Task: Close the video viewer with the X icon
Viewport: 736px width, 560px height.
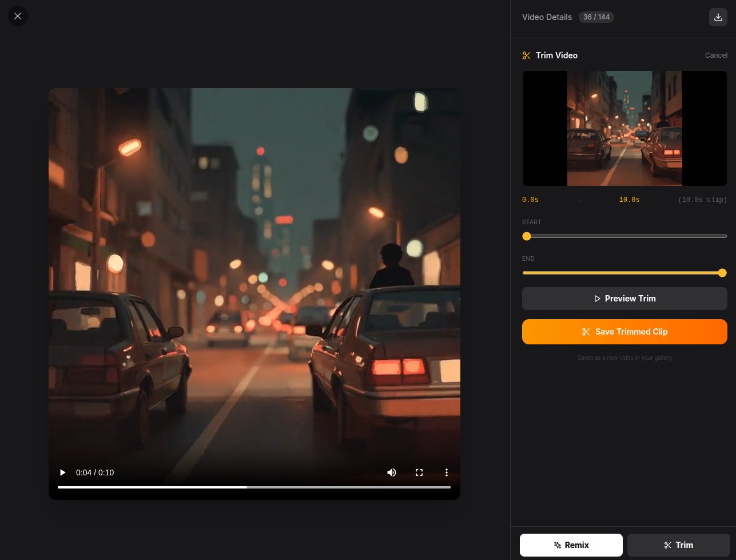Action: pyautogui.click(x=18, y=16)
